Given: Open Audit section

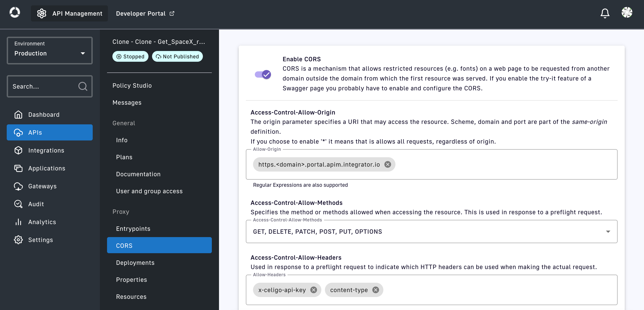Looking at the screenshot, I should (50, 204).
